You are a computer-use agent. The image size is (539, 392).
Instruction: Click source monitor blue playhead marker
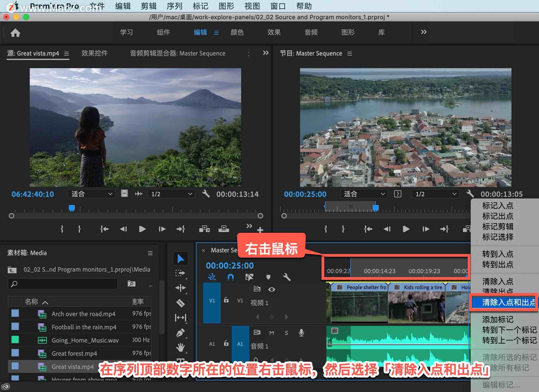point(72,208)
